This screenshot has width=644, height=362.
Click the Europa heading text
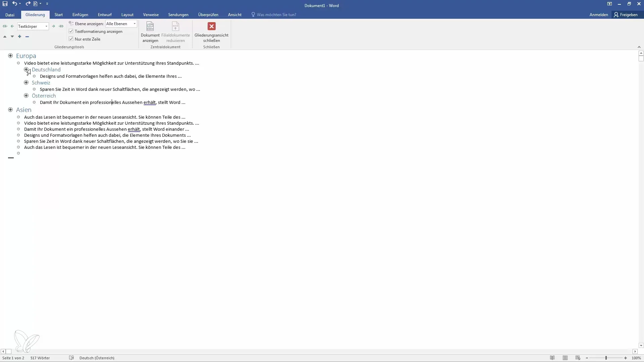pos(26,56)
